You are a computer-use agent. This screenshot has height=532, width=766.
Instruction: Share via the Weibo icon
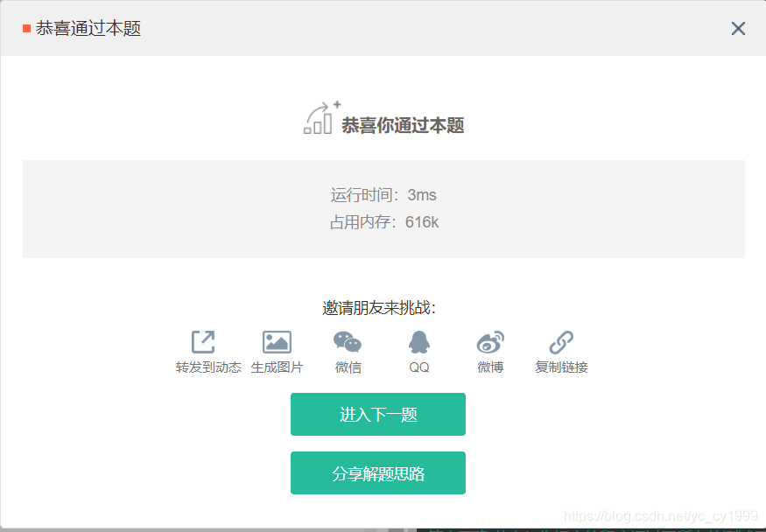pyautogui.click(x=490, y=341)
